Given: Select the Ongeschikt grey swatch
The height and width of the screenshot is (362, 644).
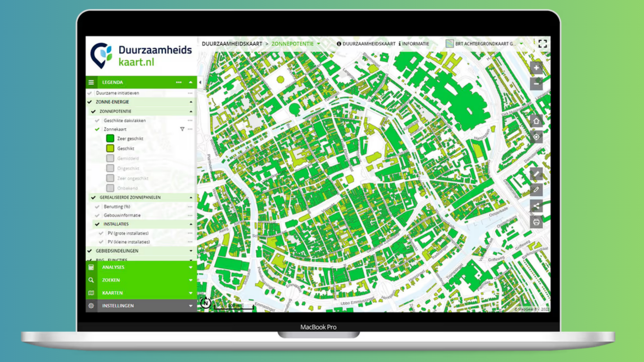Looking at the screenshot, I should pyautogui.click(x=110, y=168).
